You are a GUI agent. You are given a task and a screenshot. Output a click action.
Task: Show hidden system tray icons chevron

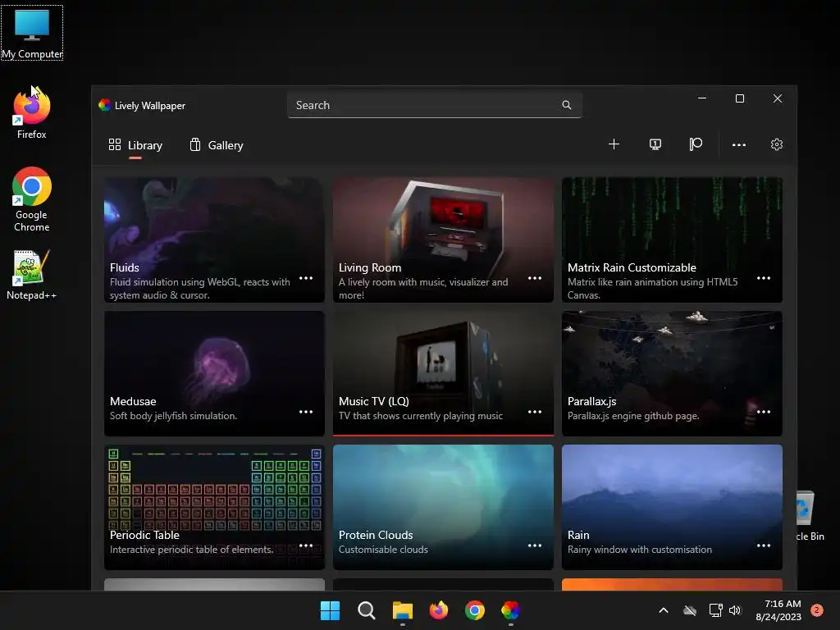pos(663,610)
